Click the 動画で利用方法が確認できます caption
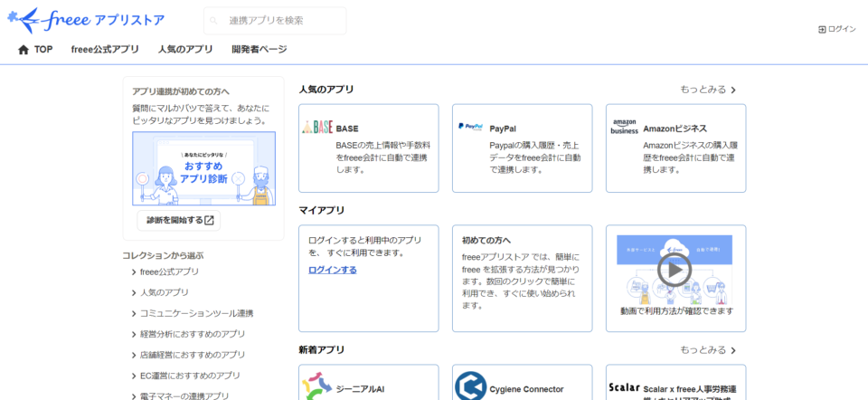 coord(676,311)
